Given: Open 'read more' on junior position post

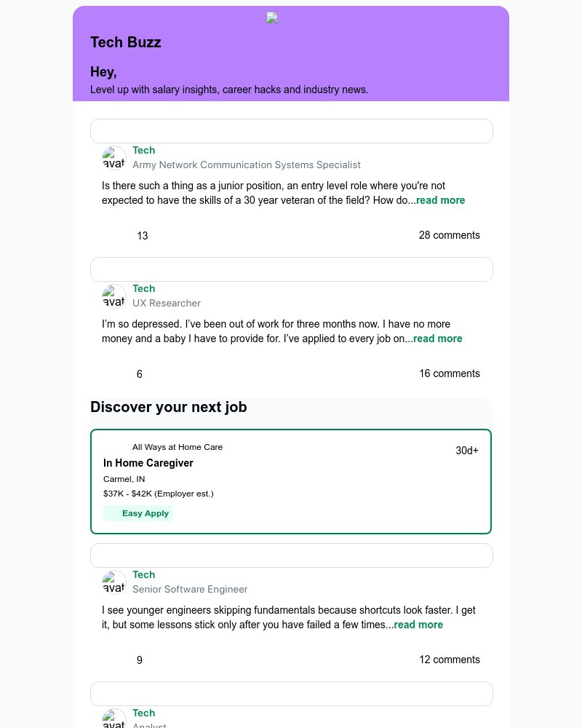Looking at the screenshot, I should tap(440, 200).
